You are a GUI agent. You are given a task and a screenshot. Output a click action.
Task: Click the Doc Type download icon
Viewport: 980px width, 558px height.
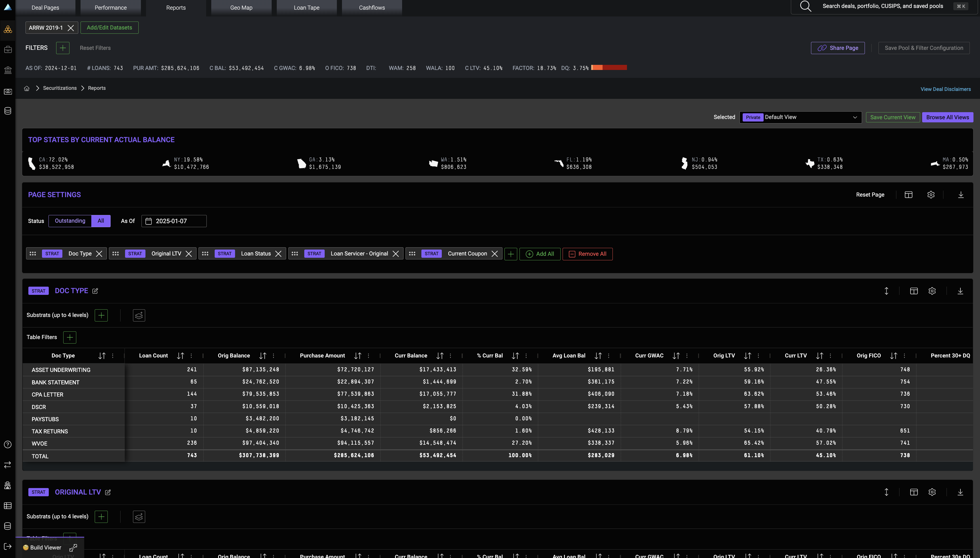click(x=960, y=291)
